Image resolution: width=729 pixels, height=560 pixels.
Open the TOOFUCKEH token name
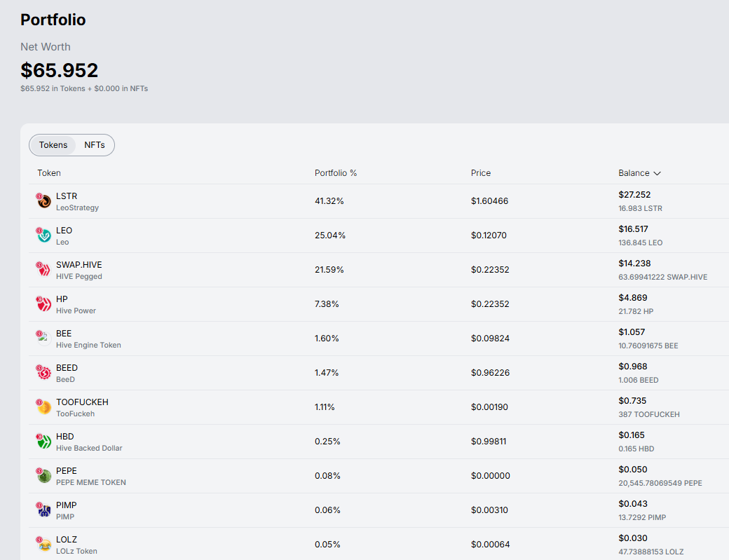pyautogui.click(x=82, y=402)
